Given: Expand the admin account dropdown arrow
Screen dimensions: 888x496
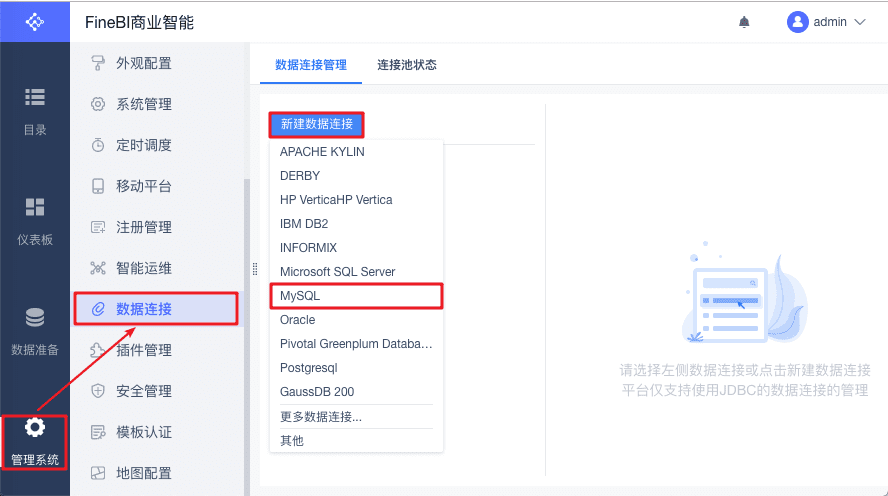Looking at the screenshot, I should [859, 22].
